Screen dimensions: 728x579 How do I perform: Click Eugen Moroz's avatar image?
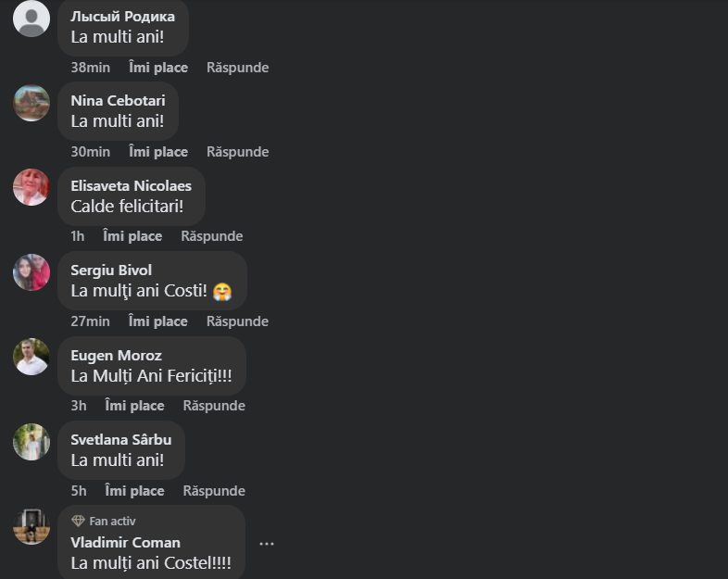pos(31,357)
